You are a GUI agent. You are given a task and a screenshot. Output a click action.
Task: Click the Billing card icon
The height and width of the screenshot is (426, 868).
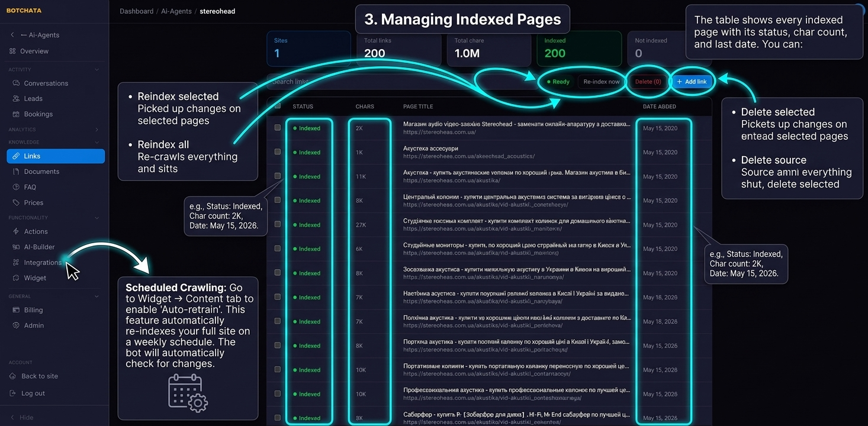(17, 310)
